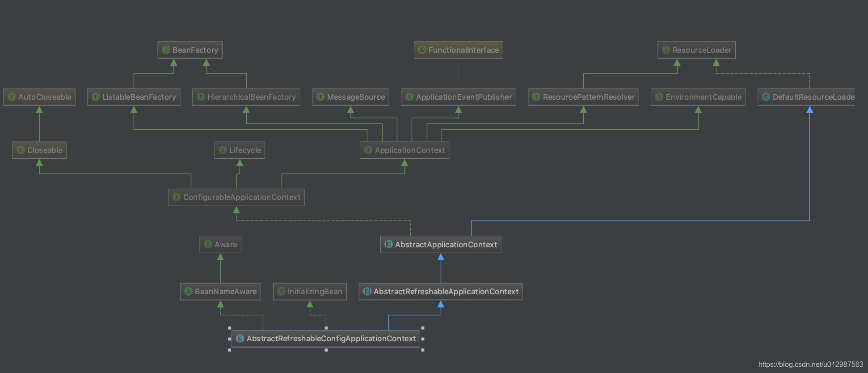Image resolution: width=868 pixels, height=373 pixels.
Task: Select the HierarchicalBeanFactory node
Action: (246, 97)
